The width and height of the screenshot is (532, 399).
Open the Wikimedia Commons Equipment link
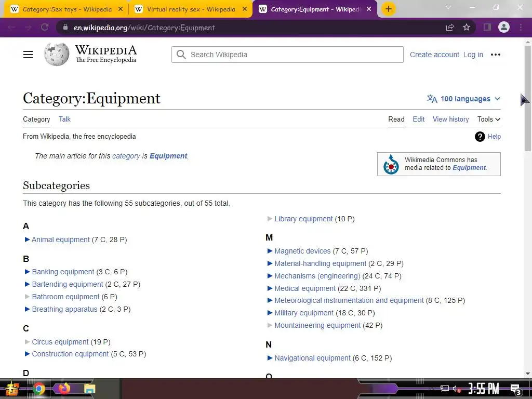(x=469, y=168)
